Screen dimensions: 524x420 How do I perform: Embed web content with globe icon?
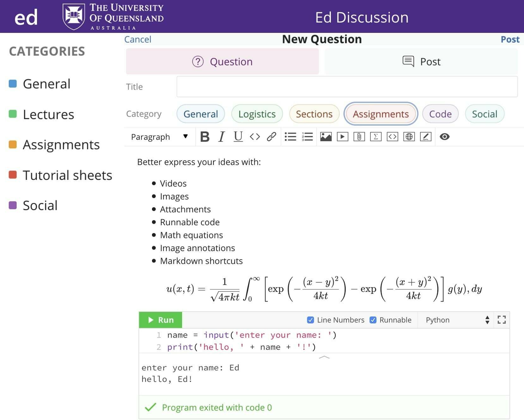409,137
